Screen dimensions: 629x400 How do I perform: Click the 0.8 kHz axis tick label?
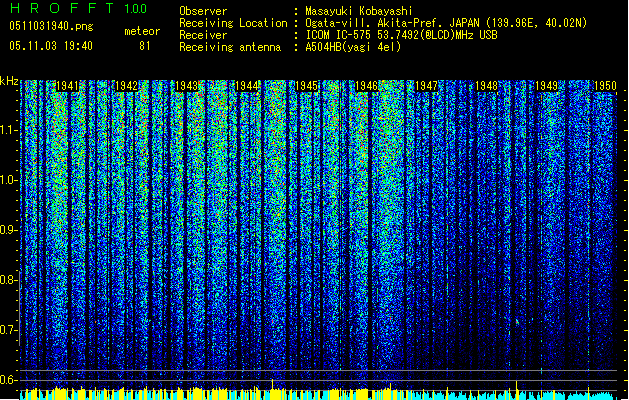click(x=9, y=280)
